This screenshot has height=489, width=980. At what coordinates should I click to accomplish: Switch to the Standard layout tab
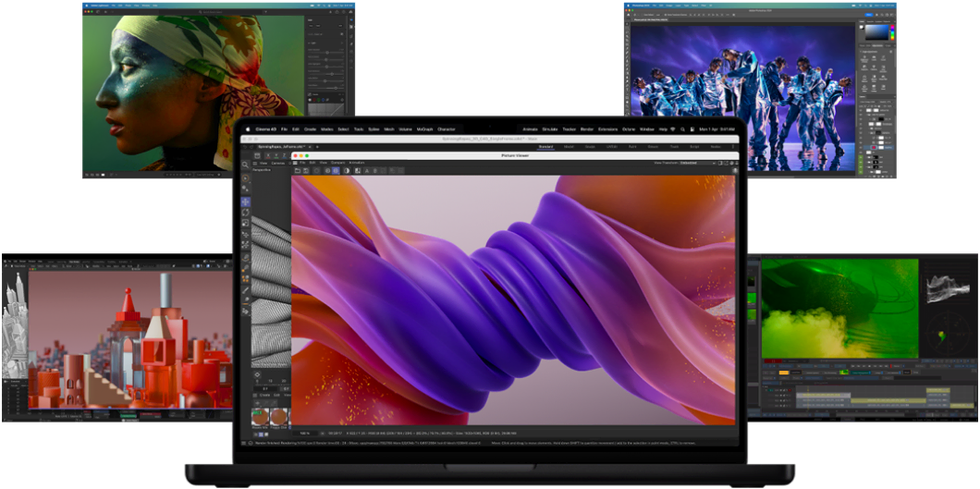coord(545,147)
